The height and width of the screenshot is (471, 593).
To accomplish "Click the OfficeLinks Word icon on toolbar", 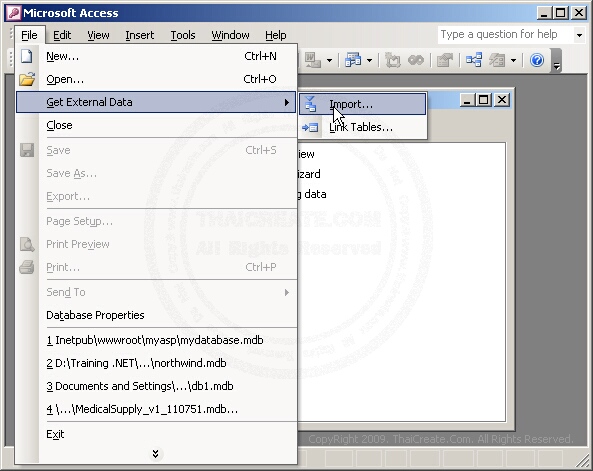I will [312, 60].
